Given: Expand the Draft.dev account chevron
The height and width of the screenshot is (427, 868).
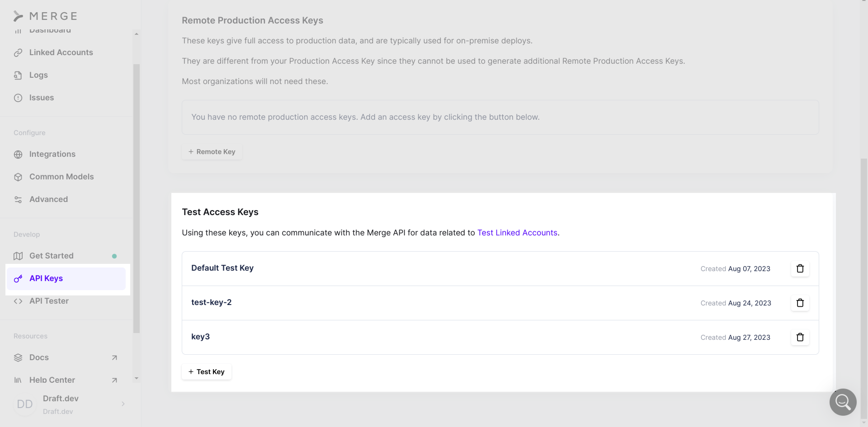Looking at the screenshot, I should pyautogui.click(x=123, y=404).
